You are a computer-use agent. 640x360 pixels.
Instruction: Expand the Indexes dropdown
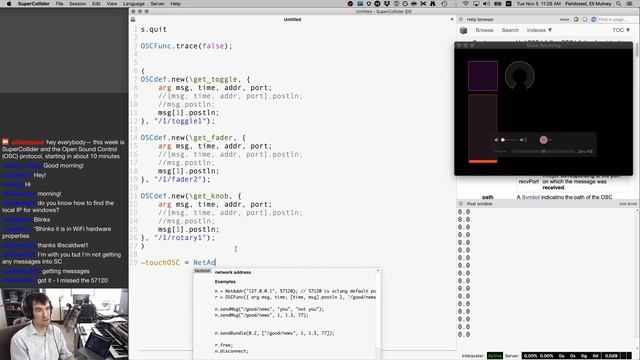coord(539,30)
